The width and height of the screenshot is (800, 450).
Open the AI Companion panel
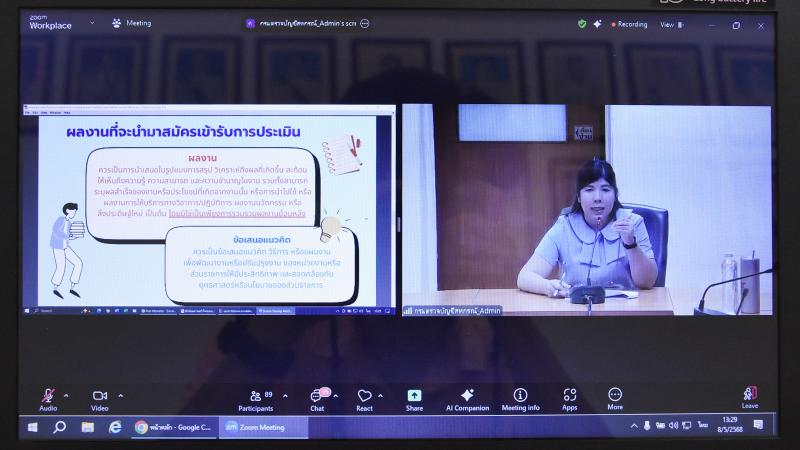tap(467, 400)
